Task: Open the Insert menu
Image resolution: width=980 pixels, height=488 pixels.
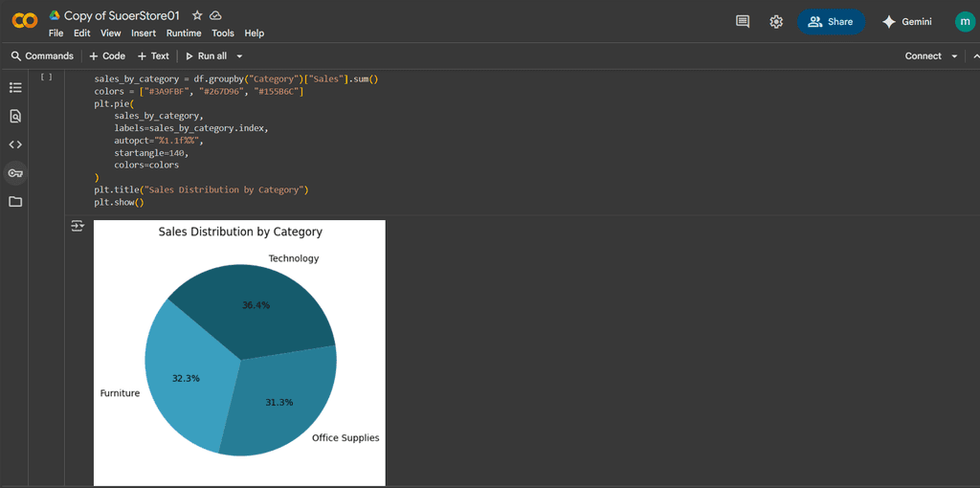Action: point(144,33)
